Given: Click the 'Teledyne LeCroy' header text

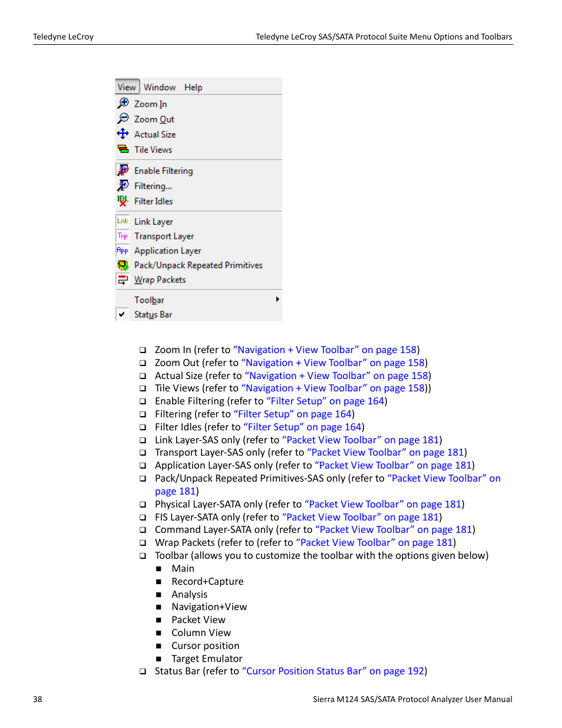Looking at the screenshot, I should 63,37.
